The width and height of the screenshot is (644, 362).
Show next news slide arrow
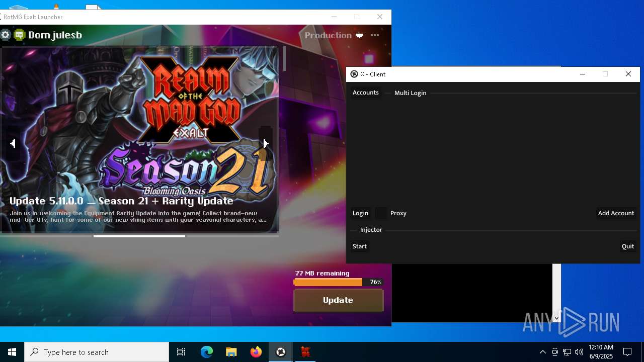click(266, 143)
